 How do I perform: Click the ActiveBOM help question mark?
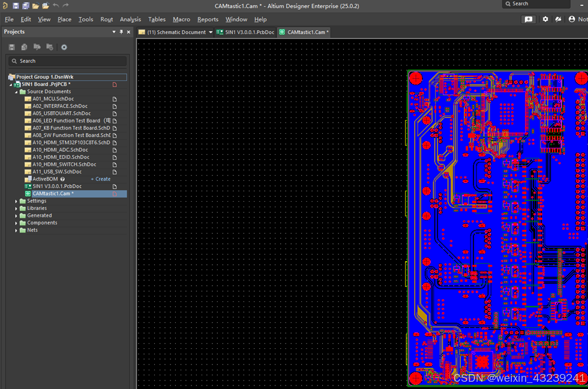[x=62, y=179]
